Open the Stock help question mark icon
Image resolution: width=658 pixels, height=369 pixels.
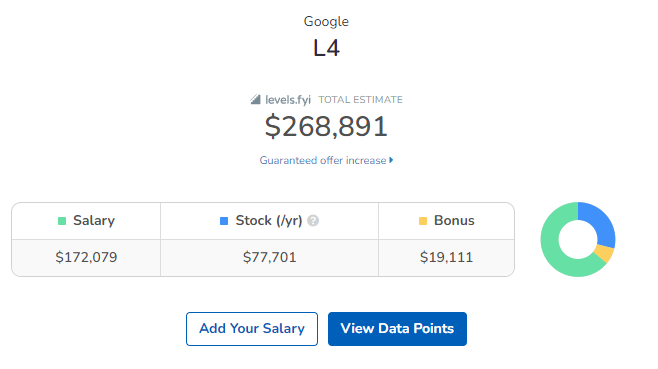(x=313, y=220)
